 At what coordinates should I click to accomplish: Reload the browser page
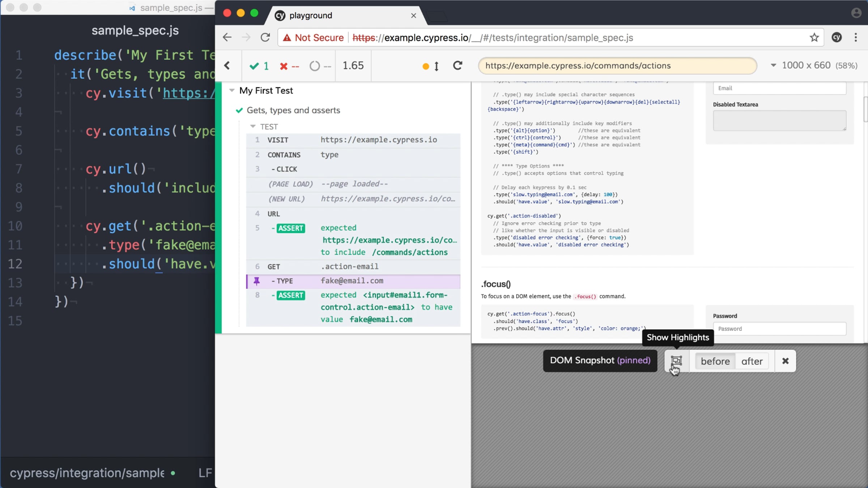265,37
